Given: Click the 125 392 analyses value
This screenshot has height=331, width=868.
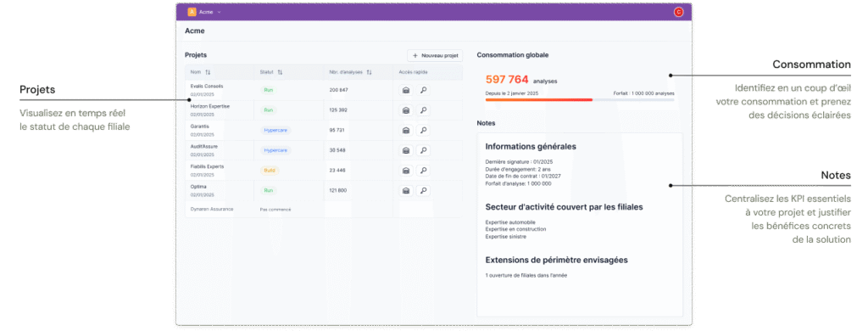Looking at the screenshot, I should click(338, 109).
